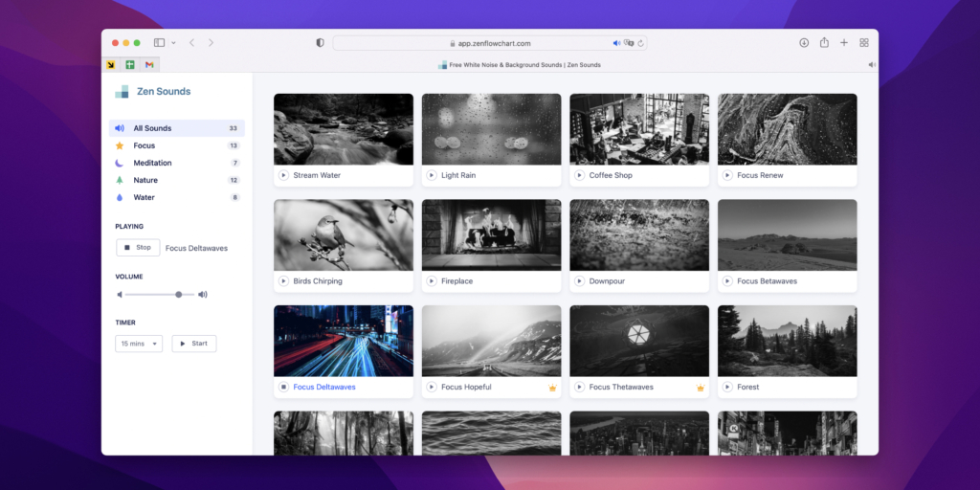Screen dimensions: 980x490
Task: Play the Fireplace sound
Action: point(432,281)
